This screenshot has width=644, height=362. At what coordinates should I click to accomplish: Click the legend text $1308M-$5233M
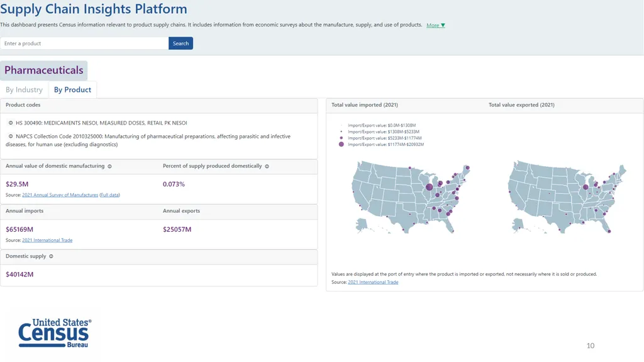(x=384, y=132)
